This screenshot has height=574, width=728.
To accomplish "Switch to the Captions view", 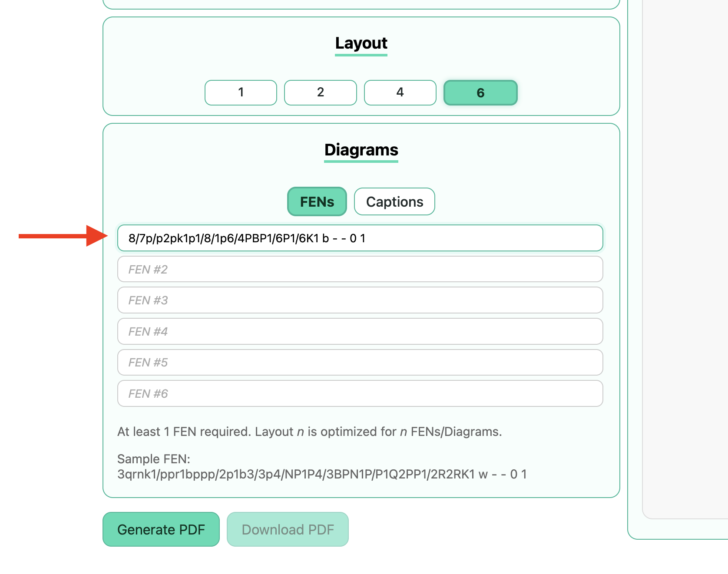I will point(394,201).
